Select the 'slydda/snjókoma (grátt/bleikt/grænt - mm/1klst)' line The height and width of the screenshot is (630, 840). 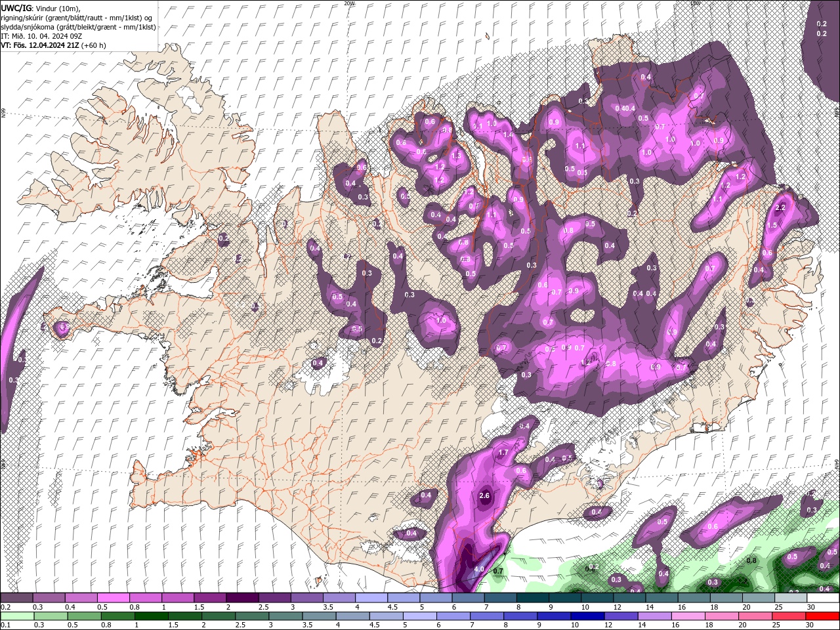pos(78,26)
